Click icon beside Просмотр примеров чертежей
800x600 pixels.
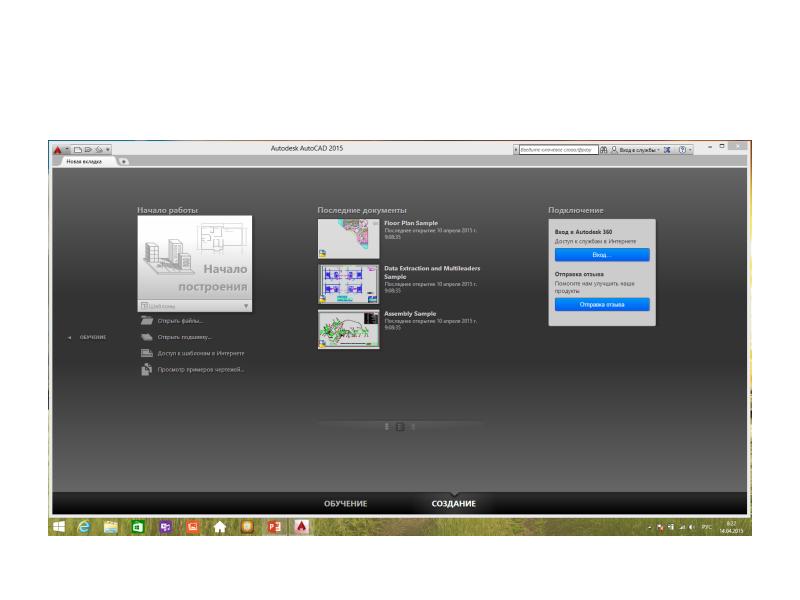coord(146,369)
